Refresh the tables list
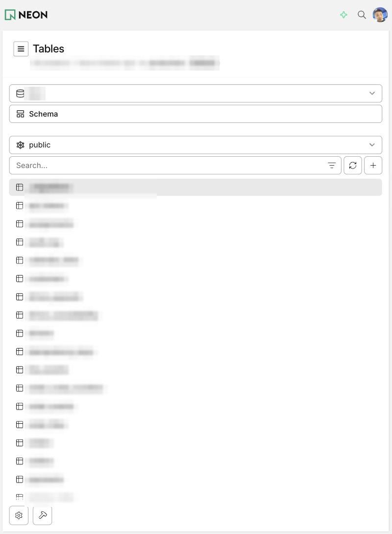Viewport: 392px width, 534px height. tap(352, 166)
